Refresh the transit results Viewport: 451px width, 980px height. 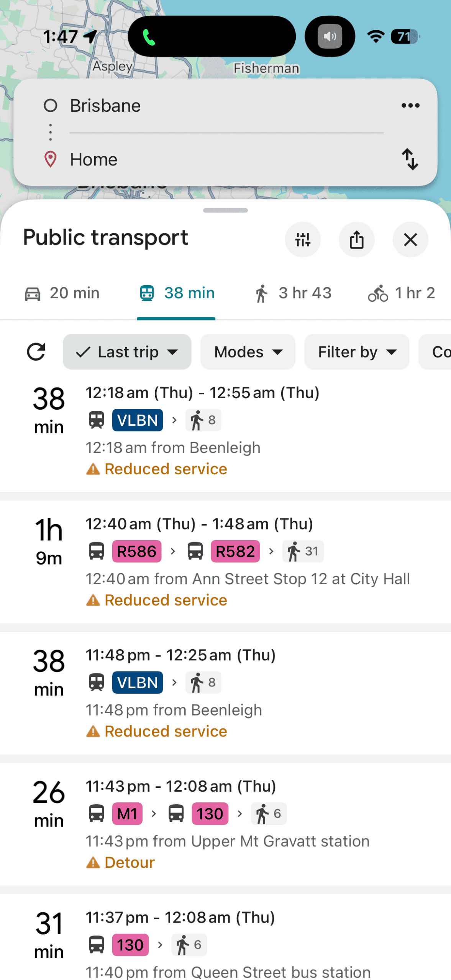coord(36,351)
